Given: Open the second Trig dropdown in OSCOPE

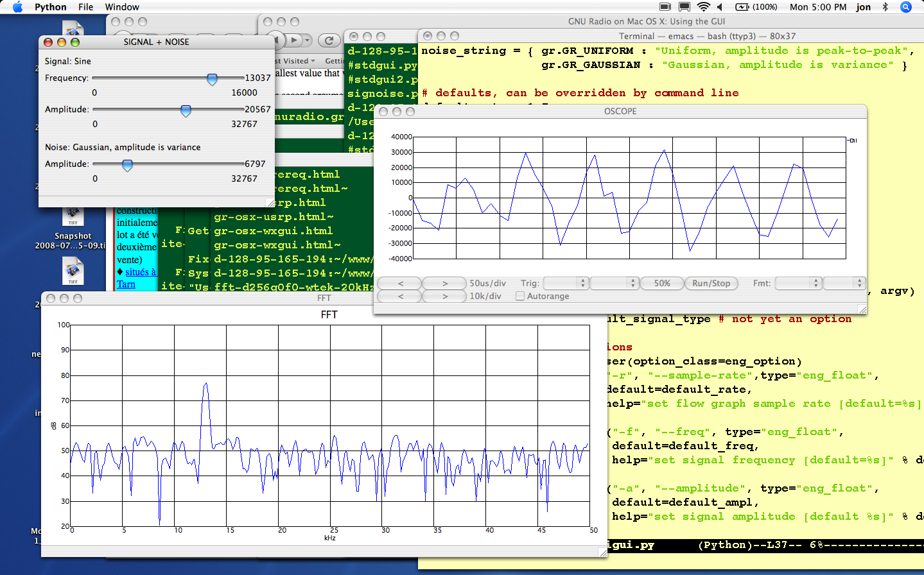Looking at the screenshot, I should click(x=615, y=283).
